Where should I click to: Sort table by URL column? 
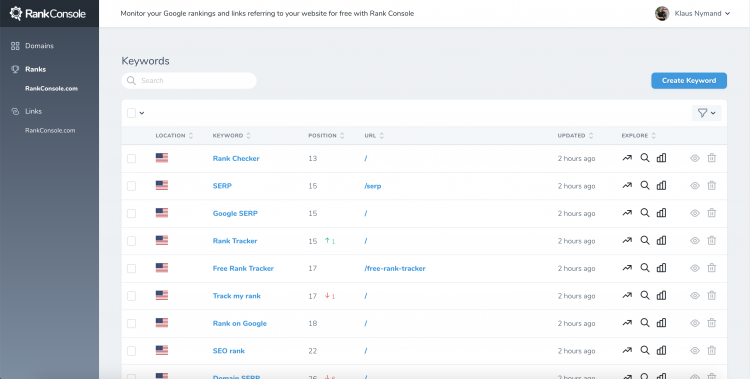(374, 135)
